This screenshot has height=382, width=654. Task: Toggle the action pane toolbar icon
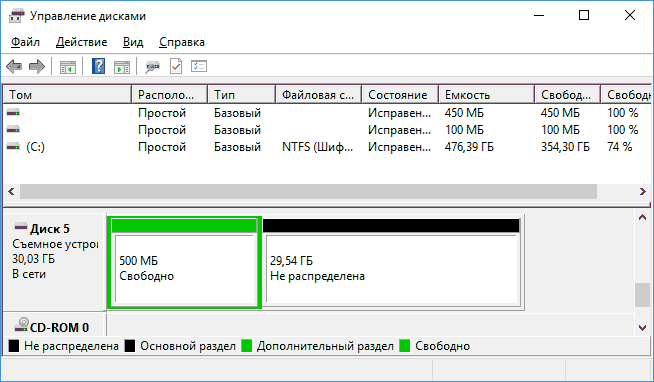(x=122, y=67)
